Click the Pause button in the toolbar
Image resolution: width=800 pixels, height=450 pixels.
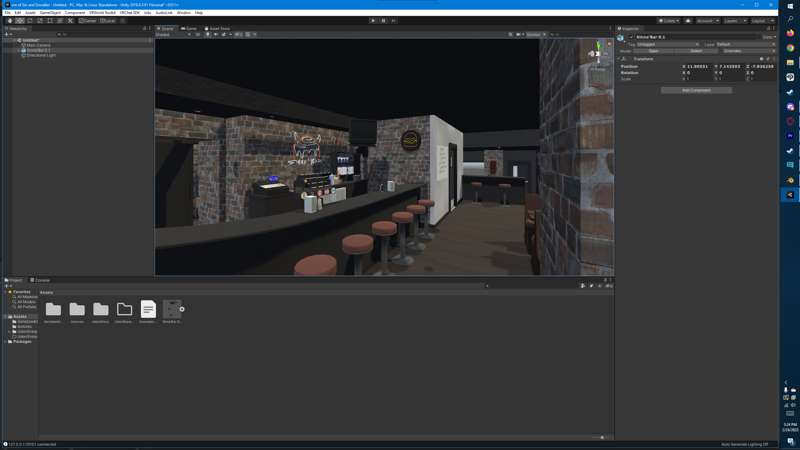[383, 20]
